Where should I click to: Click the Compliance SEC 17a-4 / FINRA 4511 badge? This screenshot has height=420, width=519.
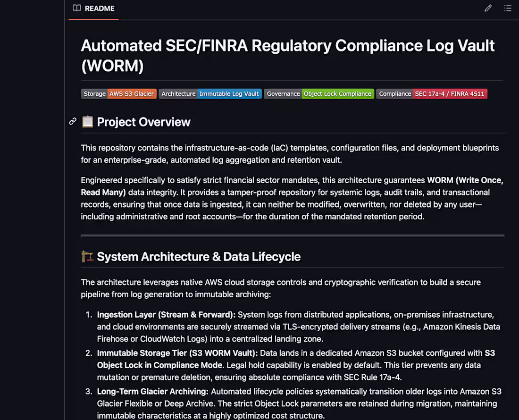coord(432,93)
